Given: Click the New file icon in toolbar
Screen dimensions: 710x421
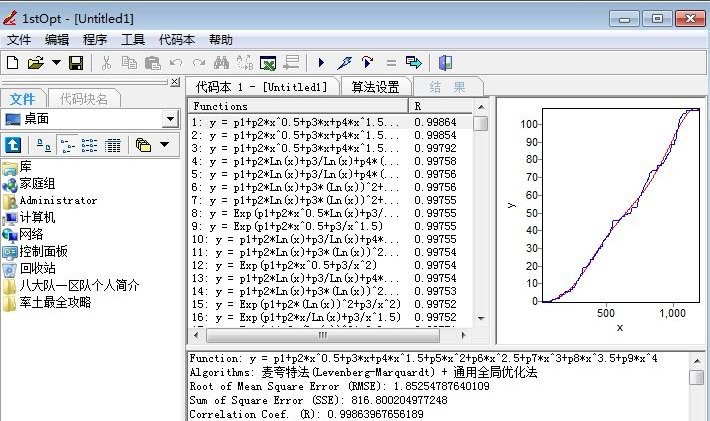Looking at the screenshot, I should point(12,63).
